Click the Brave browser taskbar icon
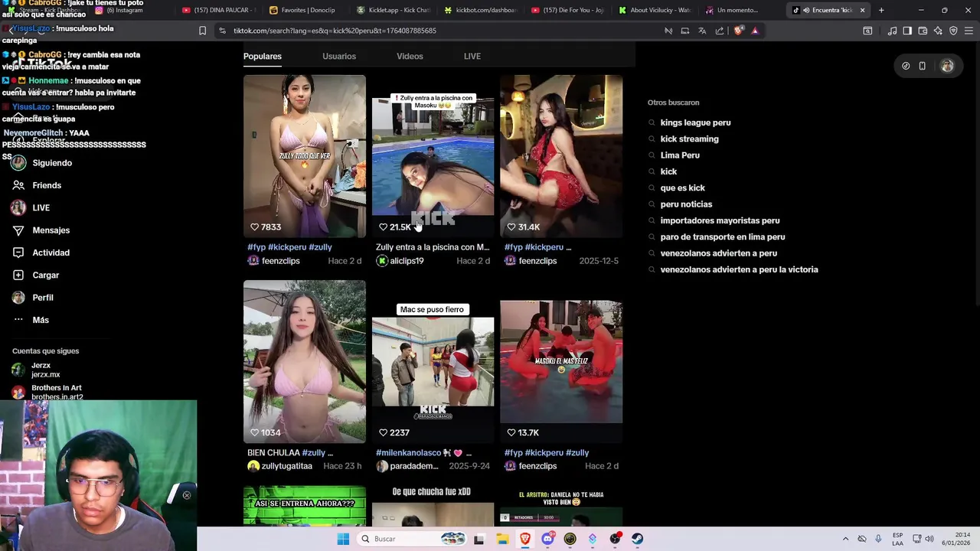980x551 pixels. click(525, 539)
